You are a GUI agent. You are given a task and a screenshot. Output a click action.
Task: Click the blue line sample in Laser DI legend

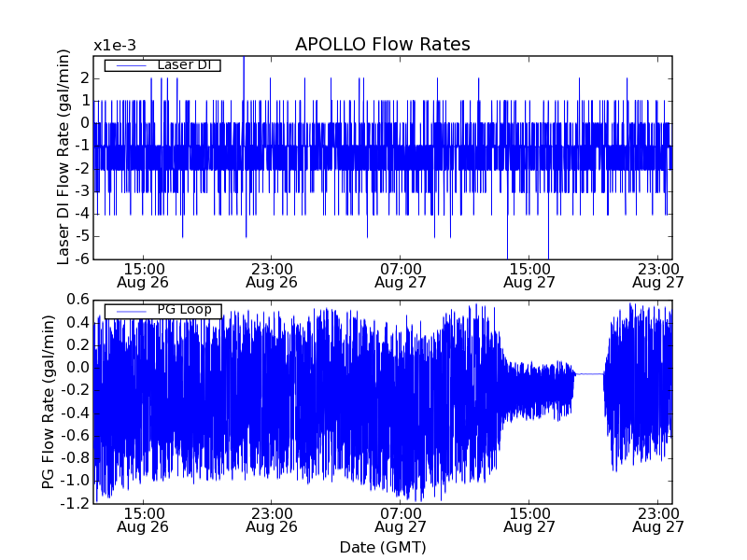(x=130, y=65)
